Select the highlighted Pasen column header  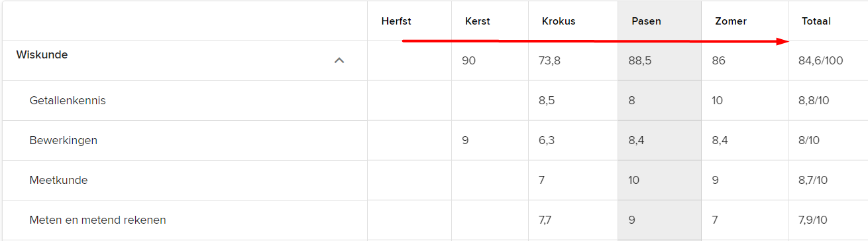point(646,21)
